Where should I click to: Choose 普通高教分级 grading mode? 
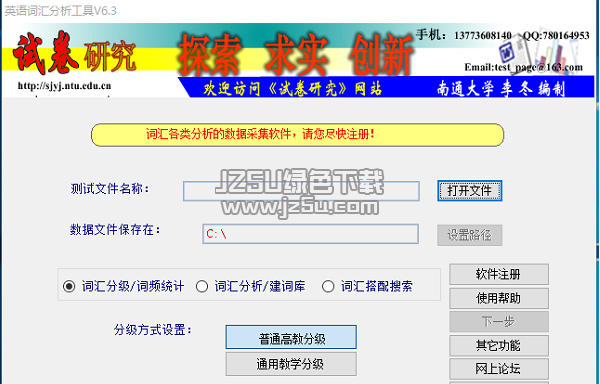click(x=291, y=337)
